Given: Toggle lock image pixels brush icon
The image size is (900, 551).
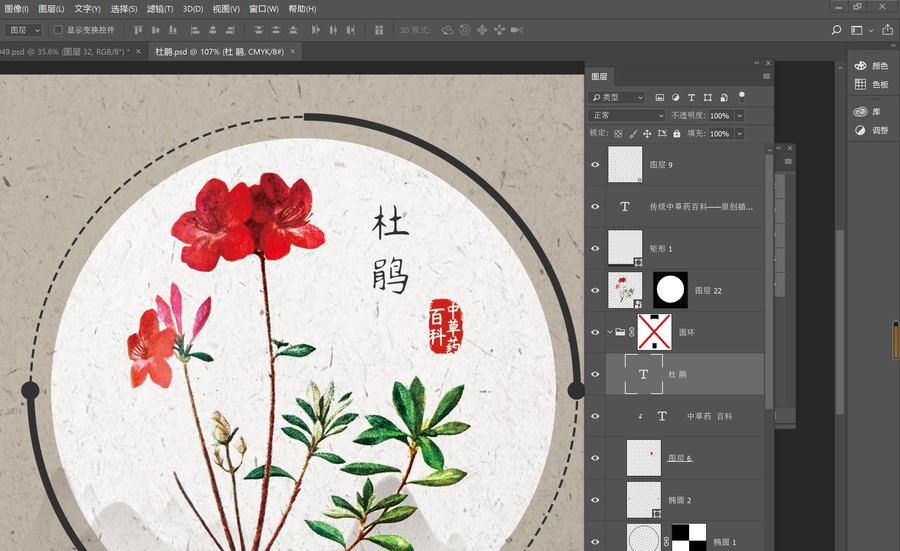Looking at the screenshot, I should (633, 134).
